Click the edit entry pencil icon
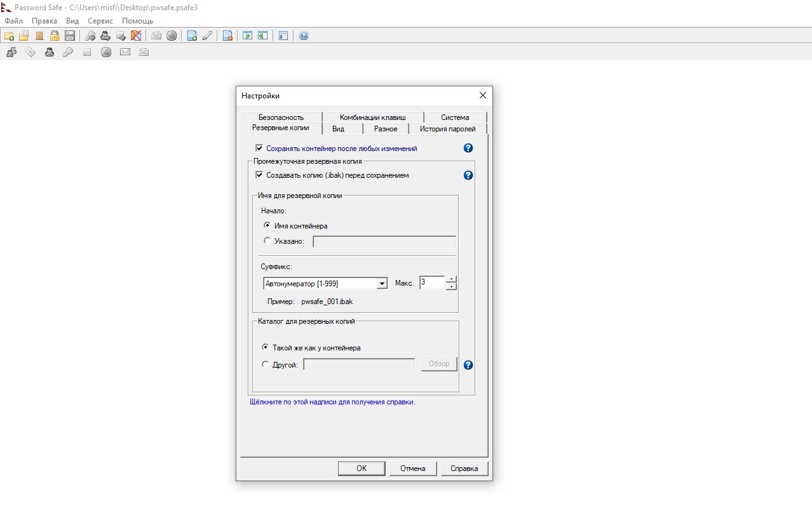Screen dimensions: 812x518 [x=207, y=36]
